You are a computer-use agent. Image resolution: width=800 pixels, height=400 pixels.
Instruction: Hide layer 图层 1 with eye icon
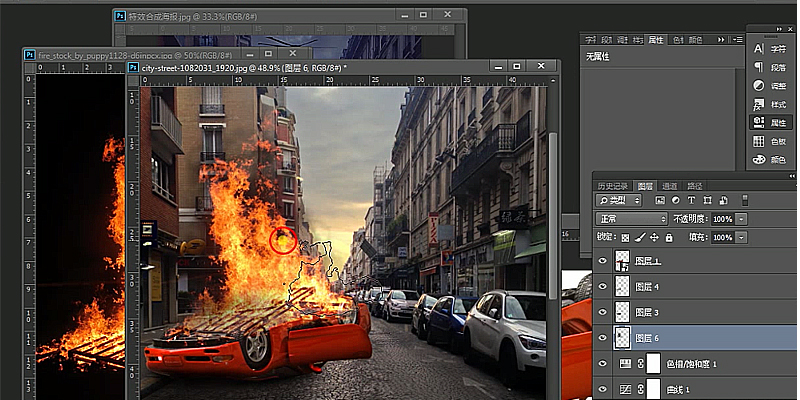click(603, 261)
